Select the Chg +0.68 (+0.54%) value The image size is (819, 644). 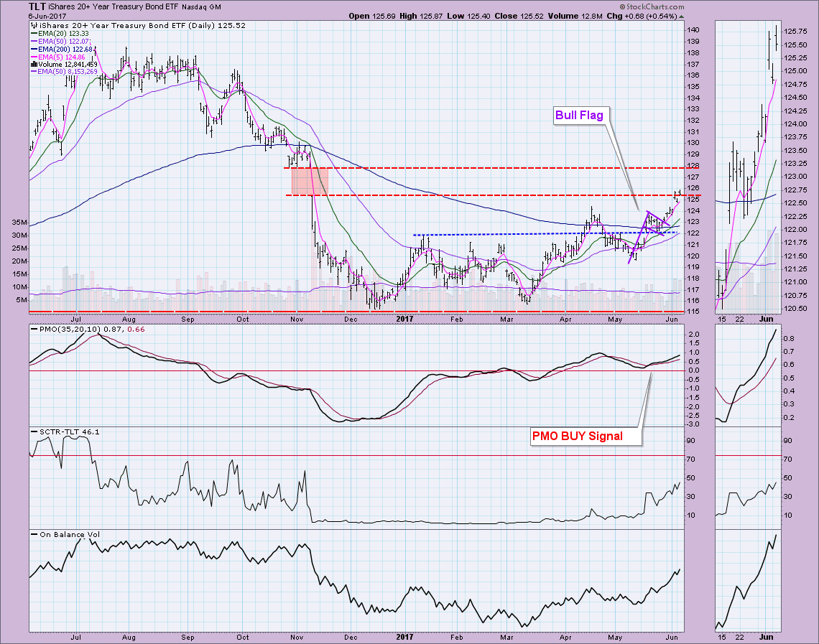pos(642,17)
